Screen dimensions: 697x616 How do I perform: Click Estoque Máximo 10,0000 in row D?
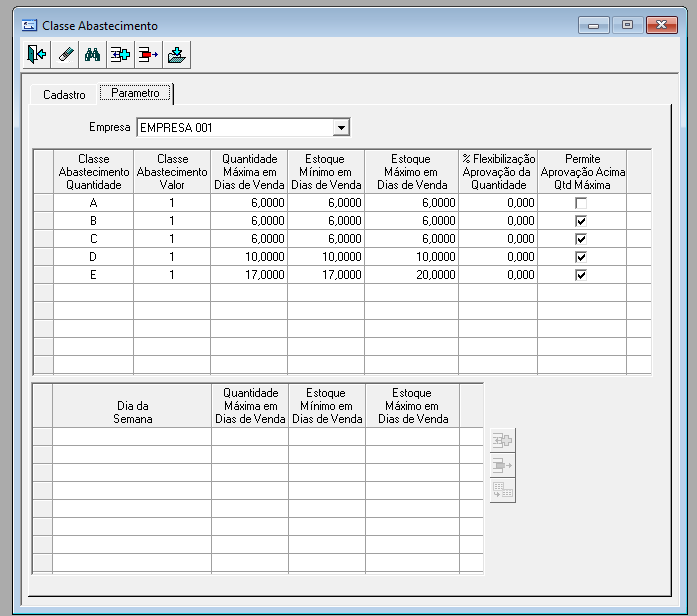coord(412,257)
